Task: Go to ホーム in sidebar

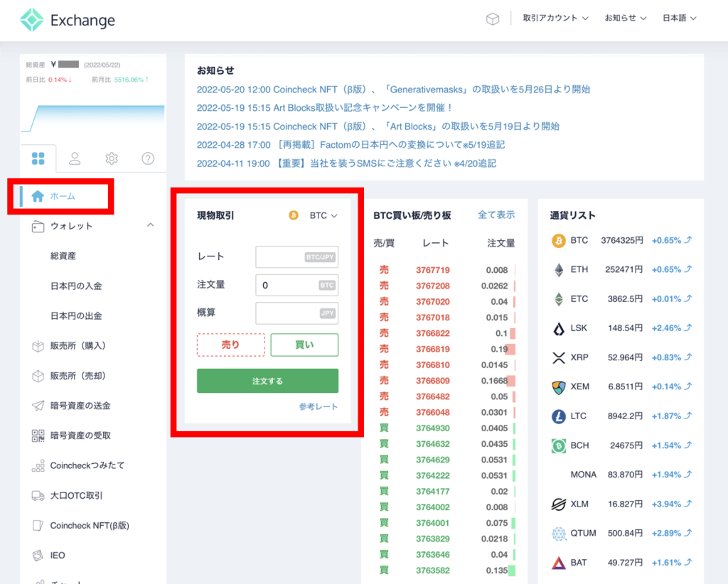Action: click(63, 196)
